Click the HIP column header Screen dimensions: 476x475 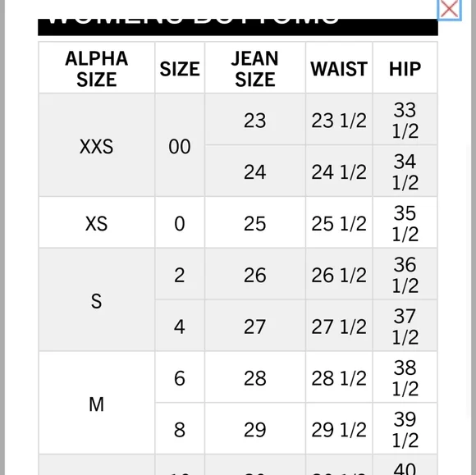[x=405, y=68]
